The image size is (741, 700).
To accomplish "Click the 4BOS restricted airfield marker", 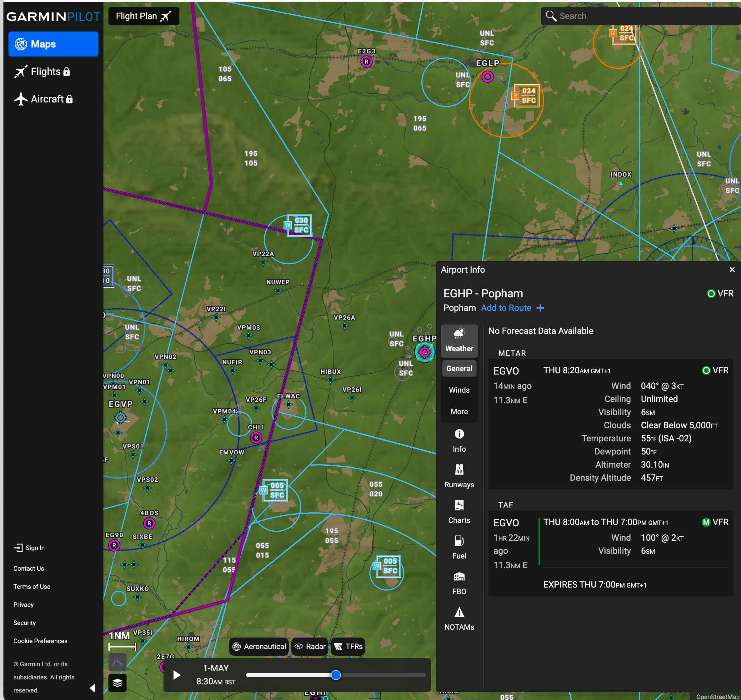I will pos(149,524).
